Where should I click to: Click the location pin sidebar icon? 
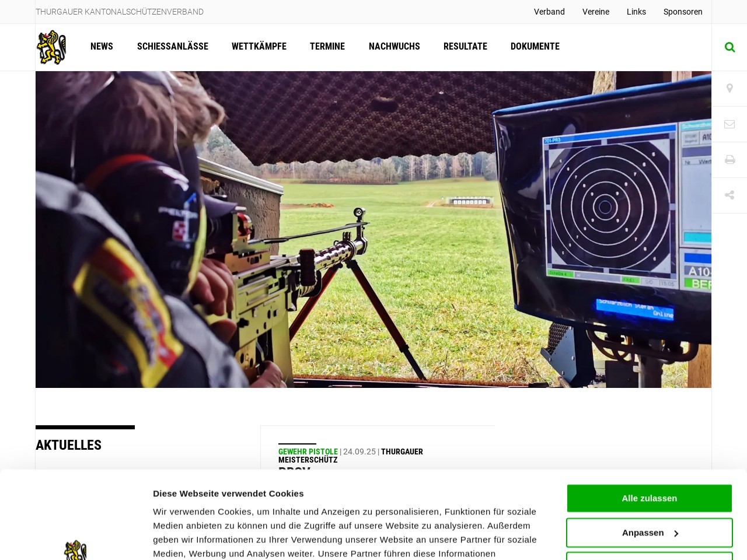(729, 89)
